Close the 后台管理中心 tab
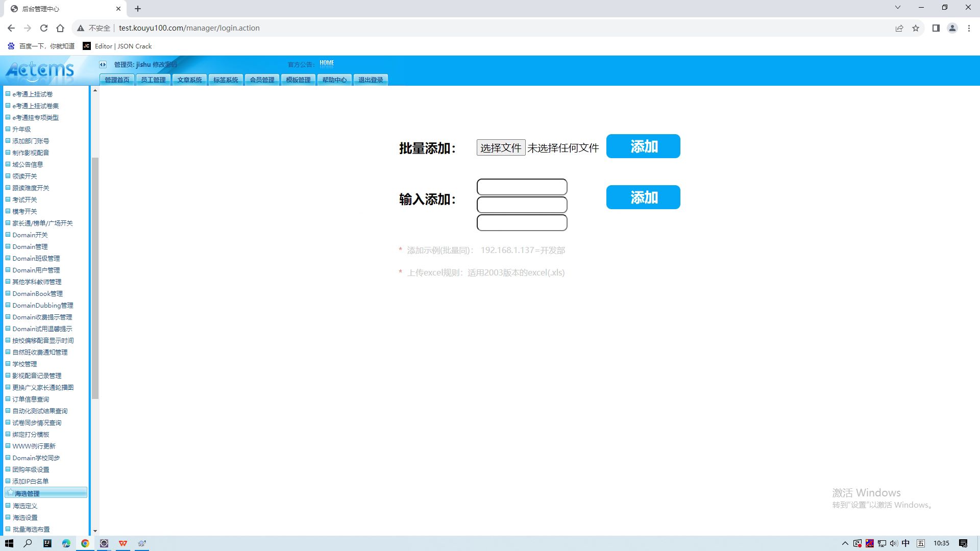This screenshot has height=551, width=980. click(x=118, y=9)
